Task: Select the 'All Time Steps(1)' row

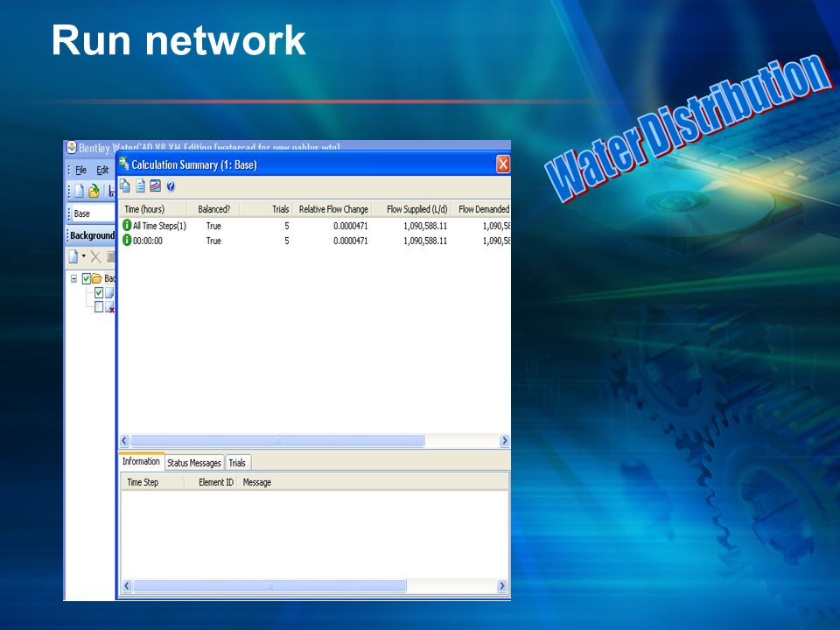Action: pyautogui.click(x=315, y=226)
